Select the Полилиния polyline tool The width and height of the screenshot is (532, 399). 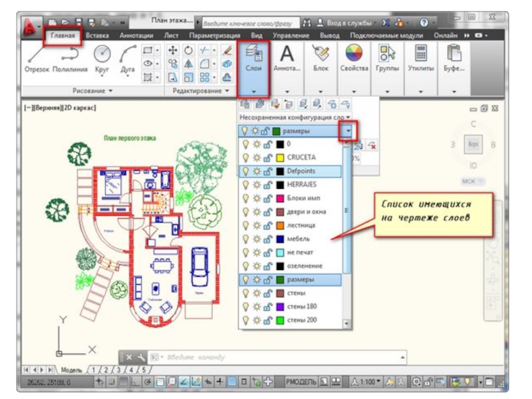[x=70, y=58]
